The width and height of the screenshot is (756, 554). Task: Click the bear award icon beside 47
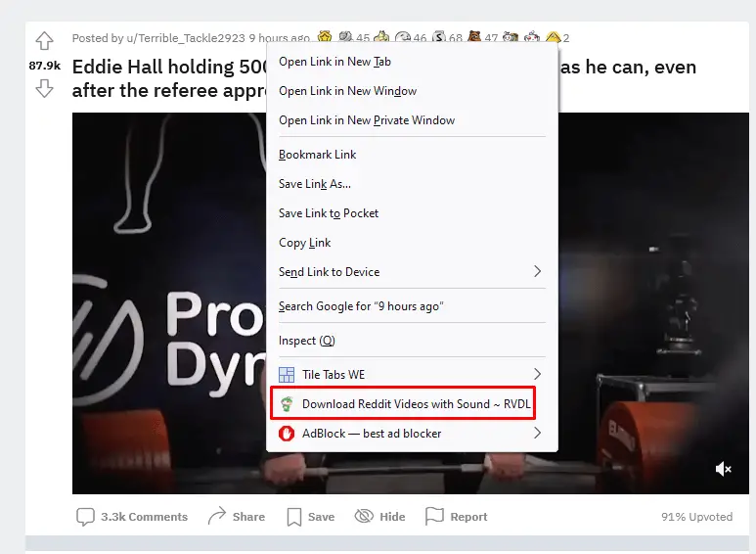[474, 36]
